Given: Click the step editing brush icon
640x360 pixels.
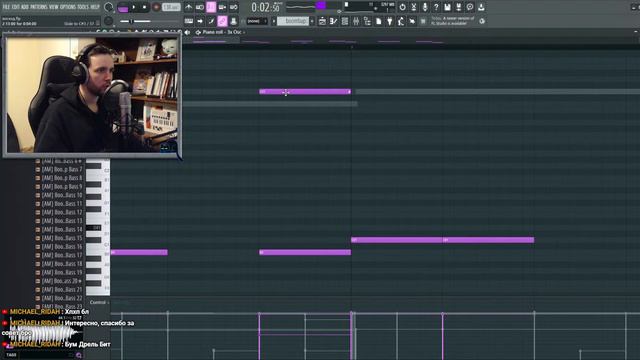Looking at the screenshot, I should 211,21.
